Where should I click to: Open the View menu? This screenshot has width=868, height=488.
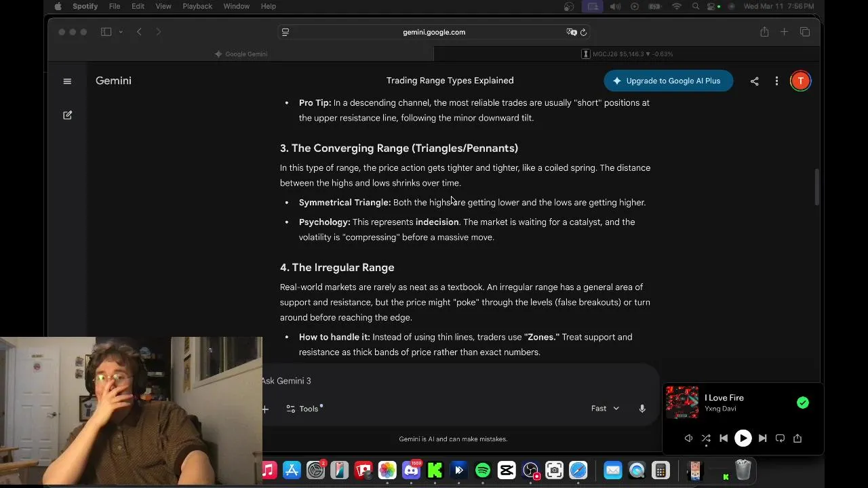pyautogui.click(x=163, y=6)
